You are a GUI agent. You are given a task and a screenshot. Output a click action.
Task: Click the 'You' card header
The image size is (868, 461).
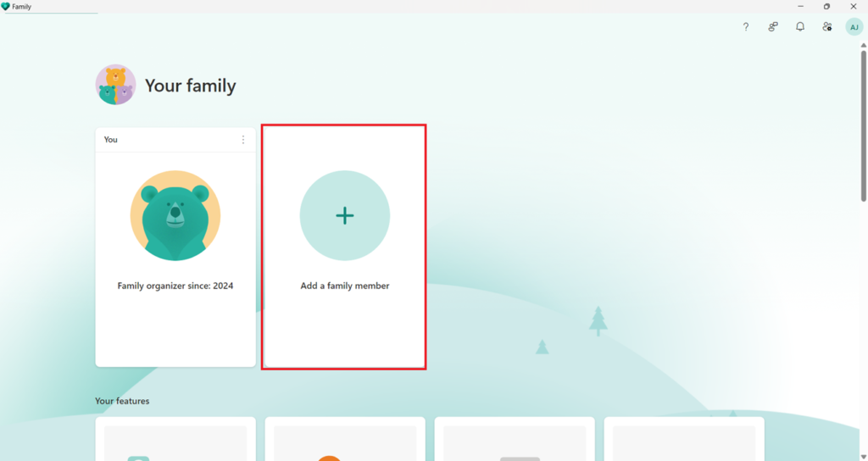click(175, 140)
